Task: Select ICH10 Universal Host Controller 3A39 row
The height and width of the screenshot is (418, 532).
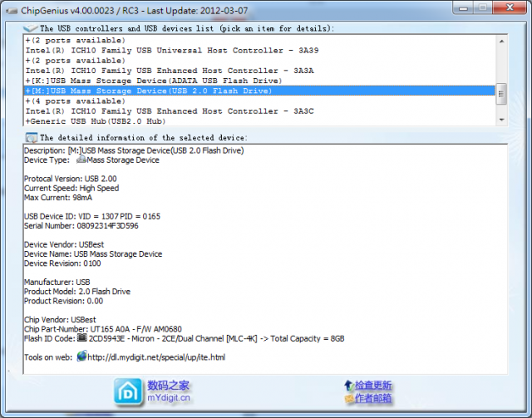Action: click(260, 50)
